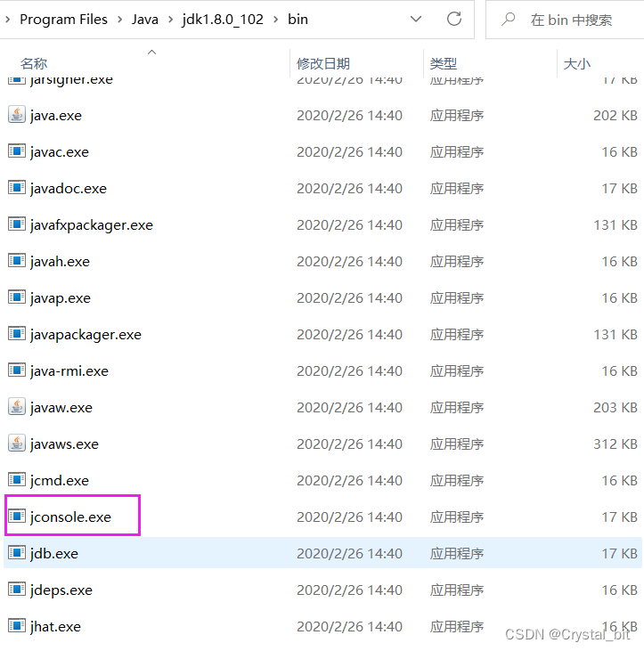The width and height of the screenshot is (644, 651).
Task: Click the jdeps.exe file icon
Action: (x=17, y=590)
